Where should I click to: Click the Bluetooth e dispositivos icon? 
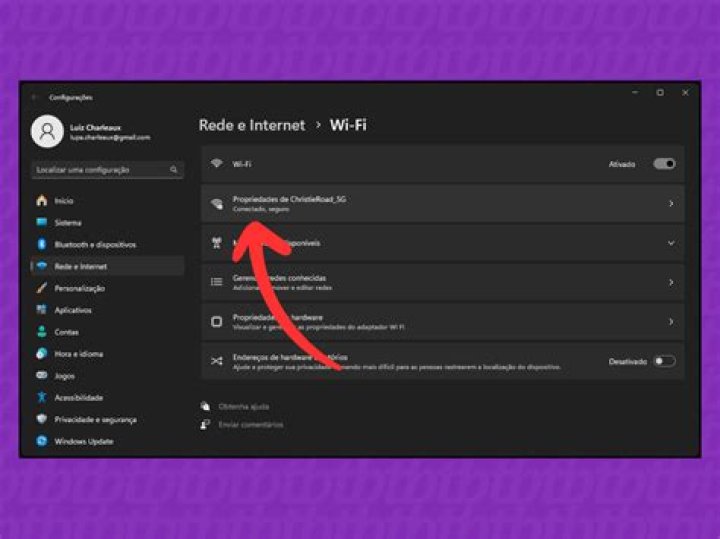[x=41, y=245]
